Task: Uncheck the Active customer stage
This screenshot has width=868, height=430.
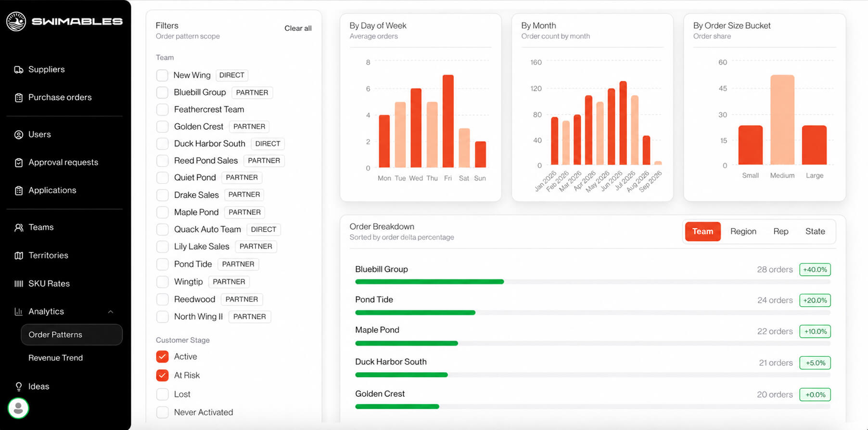Action: coord(162,357)
